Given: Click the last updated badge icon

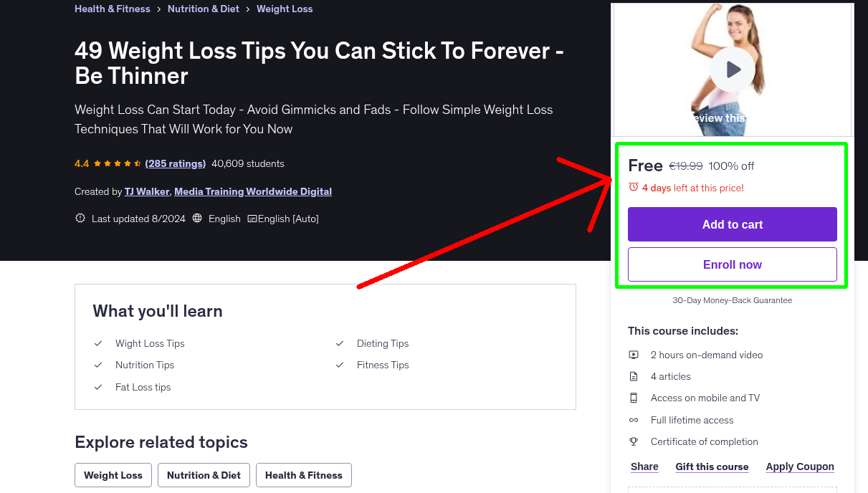Looking at the screenshot, I should pyautogui.click(x=80, y=219).
